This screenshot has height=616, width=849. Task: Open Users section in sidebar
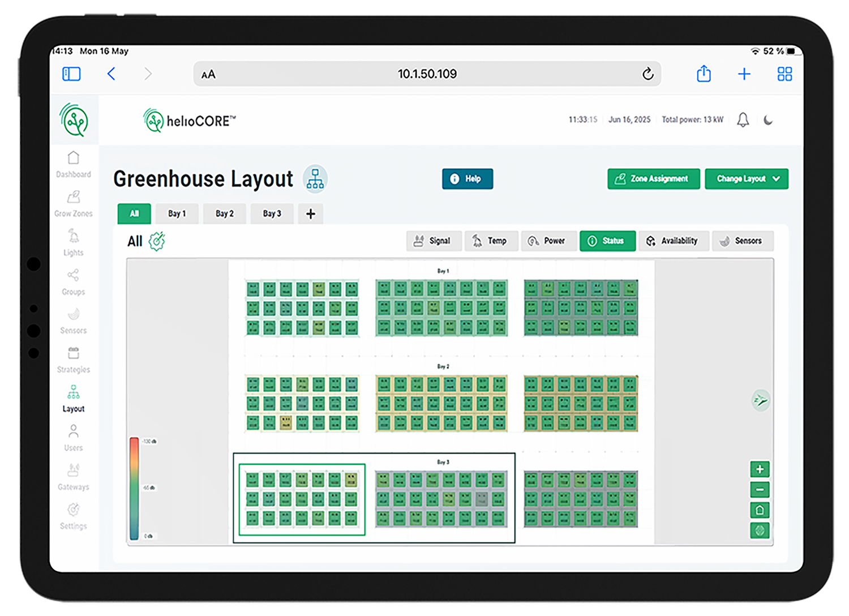click(74, 438)
